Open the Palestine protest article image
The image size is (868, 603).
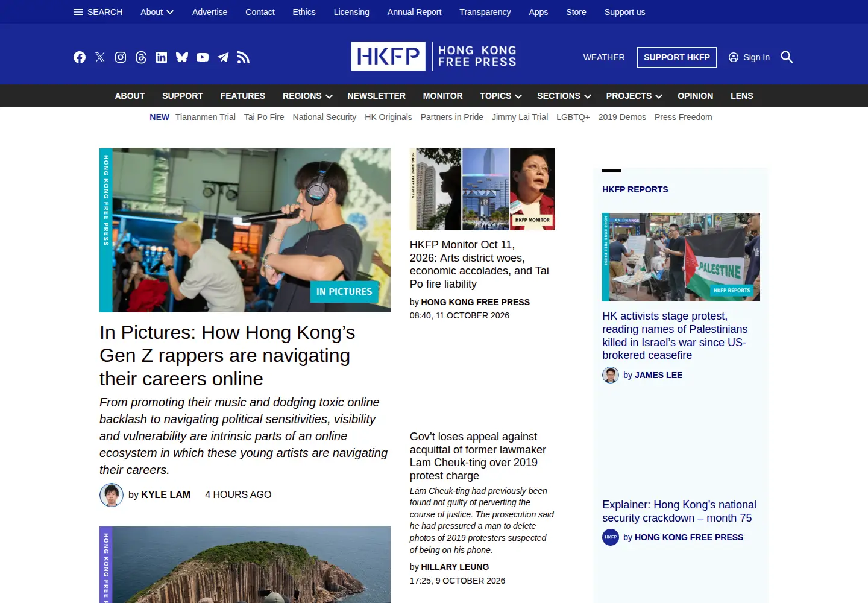(x=681, y=257)
